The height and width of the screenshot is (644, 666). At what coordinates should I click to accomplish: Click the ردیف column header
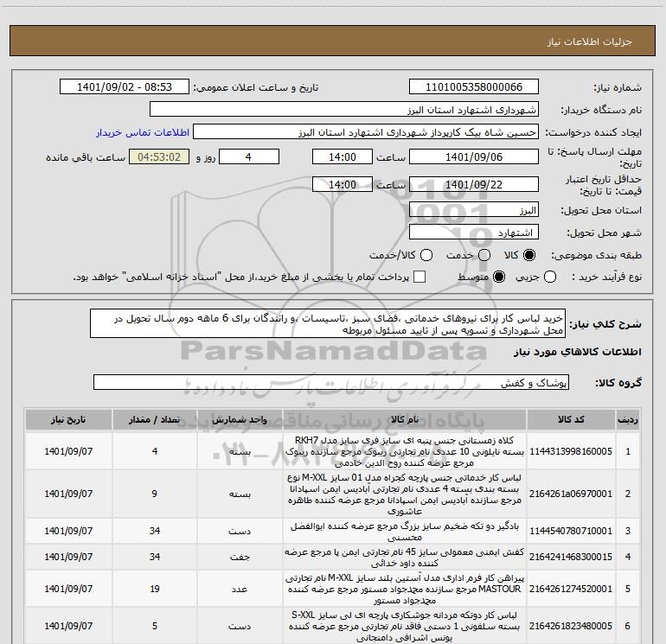coord(628,420)
